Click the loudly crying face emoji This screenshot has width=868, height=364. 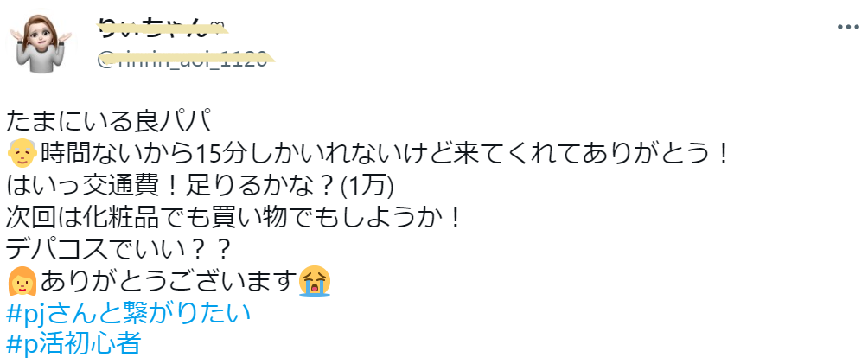coord(315,282)
